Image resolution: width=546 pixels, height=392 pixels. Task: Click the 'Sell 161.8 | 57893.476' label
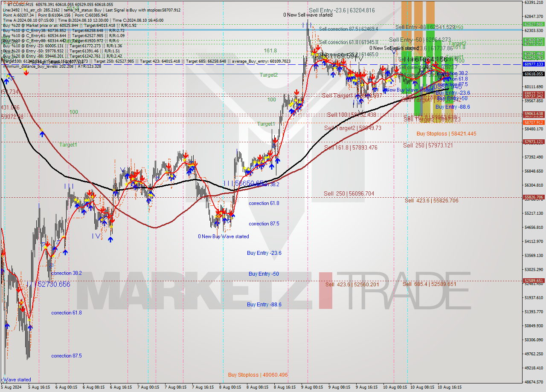point(351,147)
